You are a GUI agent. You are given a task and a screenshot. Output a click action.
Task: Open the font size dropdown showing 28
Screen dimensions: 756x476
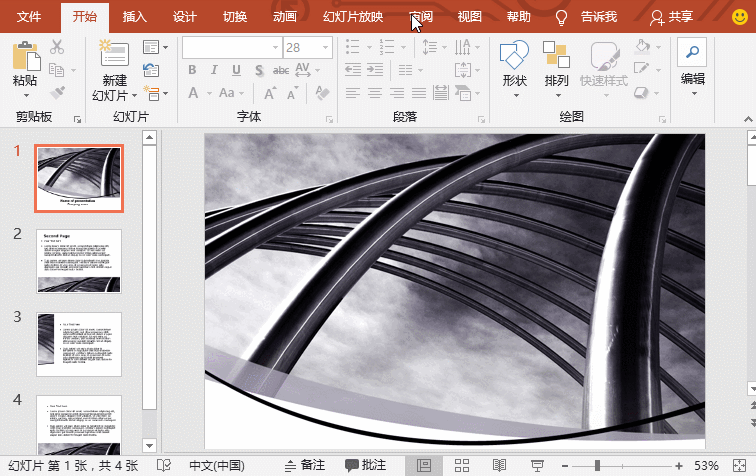[326, 47]
